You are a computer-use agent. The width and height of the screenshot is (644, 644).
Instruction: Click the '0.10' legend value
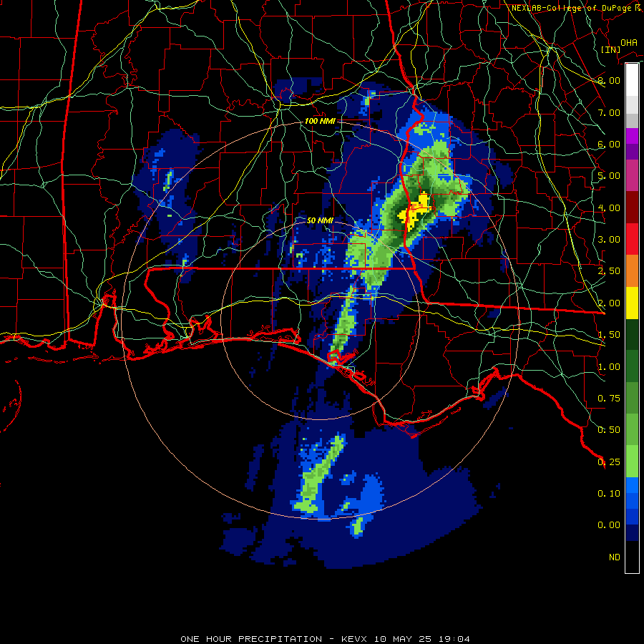click(609, 494)
